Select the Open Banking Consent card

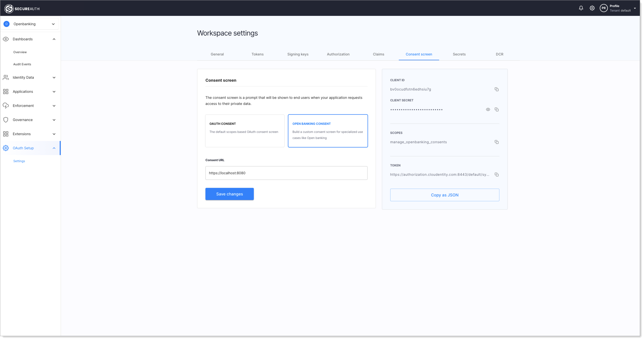point(327,131)
